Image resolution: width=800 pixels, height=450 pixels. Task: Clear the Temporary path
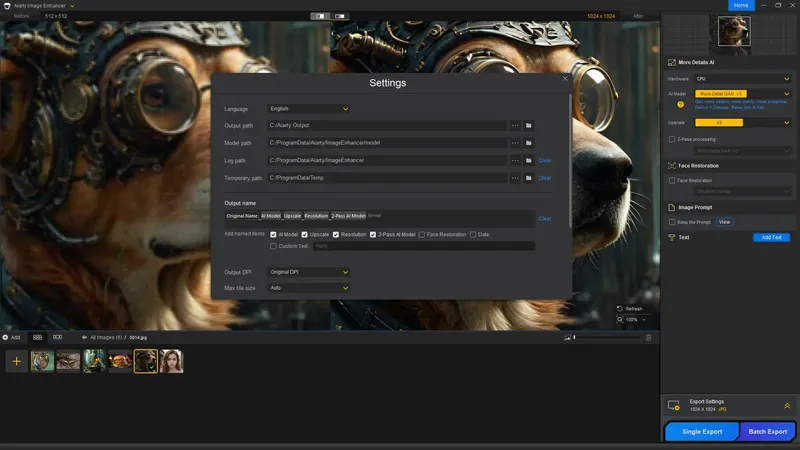545,178
